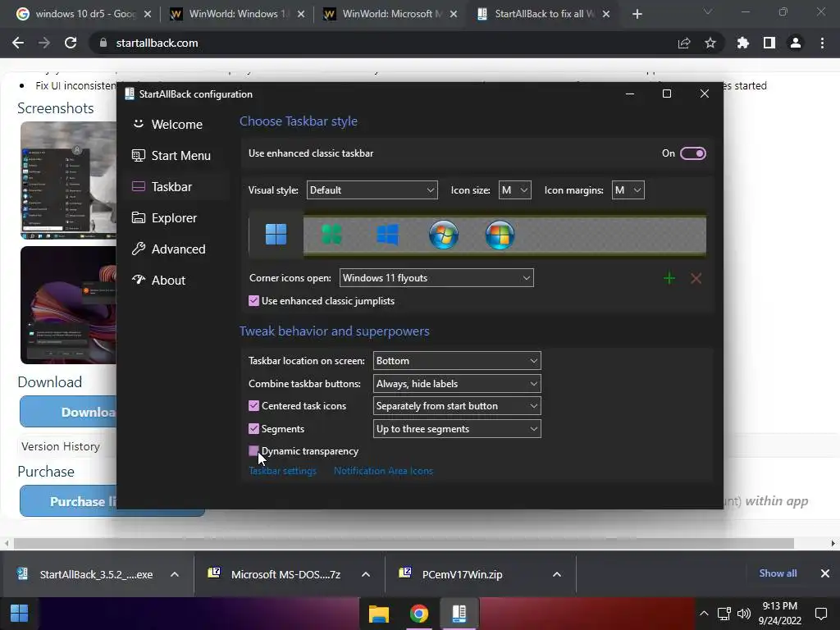Open the first screenshot thumbnail on webpage
This screenshot has height=630, width=840.
click(x=68, y=180)
